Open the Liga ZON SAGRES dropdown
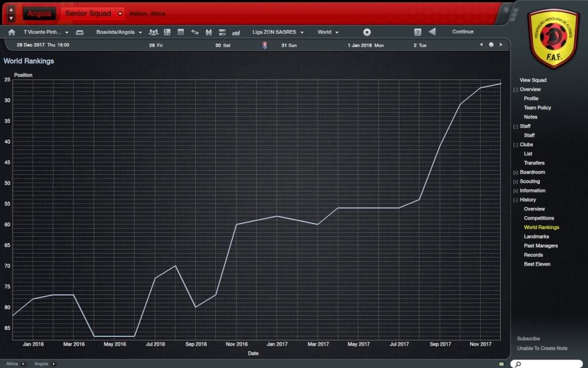Viewport: 588px width, 368px height. (278, 32)
